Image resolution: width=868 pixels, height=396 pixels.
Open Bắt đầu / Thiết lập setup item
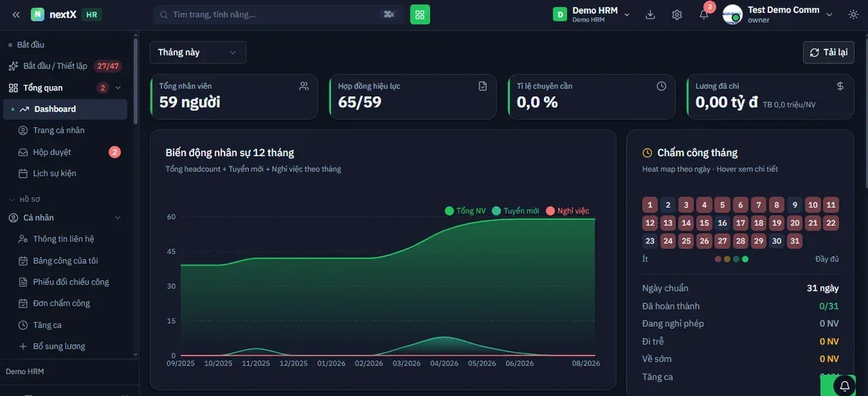coord(64,66)
